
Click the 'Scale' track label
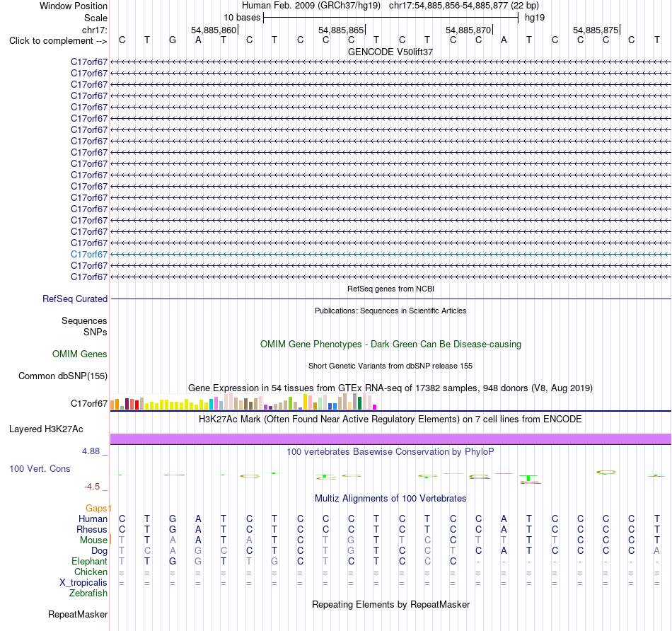point(95,18)
